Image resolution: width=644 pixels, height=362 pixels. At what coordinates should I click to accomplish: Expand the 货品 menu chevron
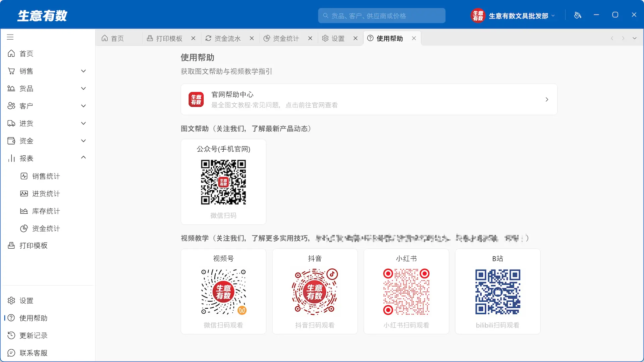pos(84,89)
